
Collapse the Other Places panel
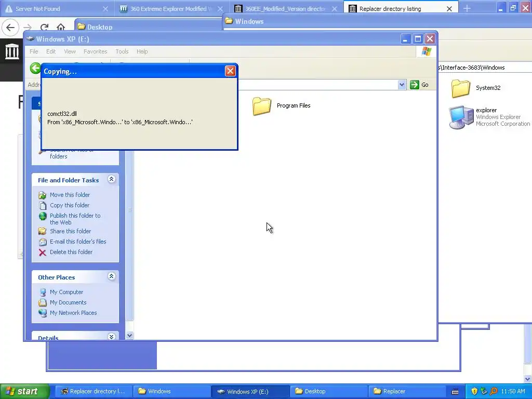point(111,276)
